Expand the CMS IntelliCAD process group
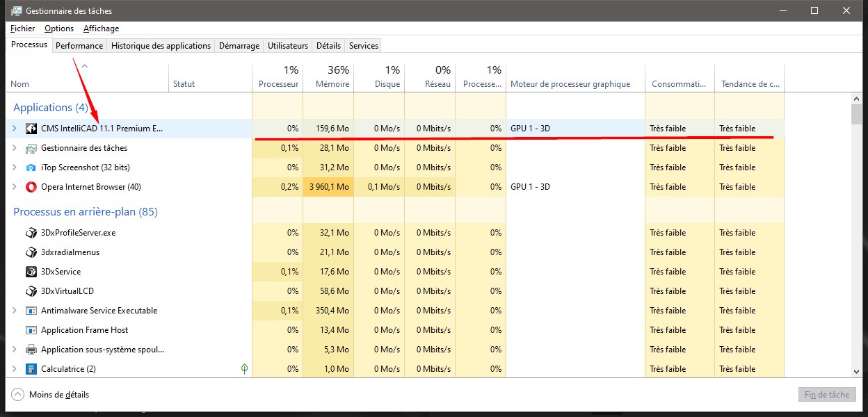Viewport: 868px width, 417px height. click(14, 129)
